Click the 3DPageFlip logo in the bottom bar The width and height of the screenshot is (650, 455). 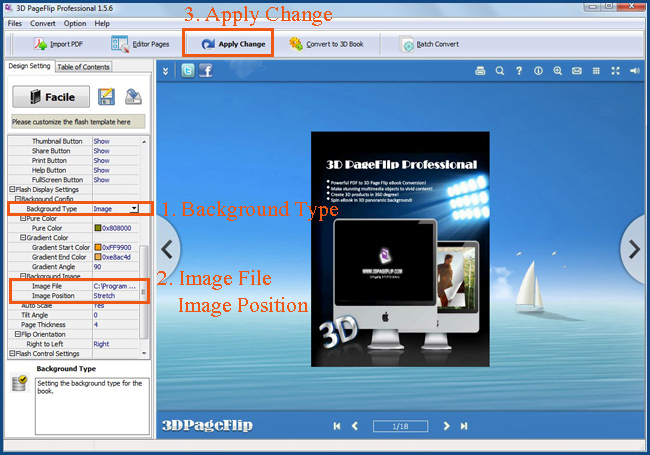pyautogui.click(x=207, y=426)
